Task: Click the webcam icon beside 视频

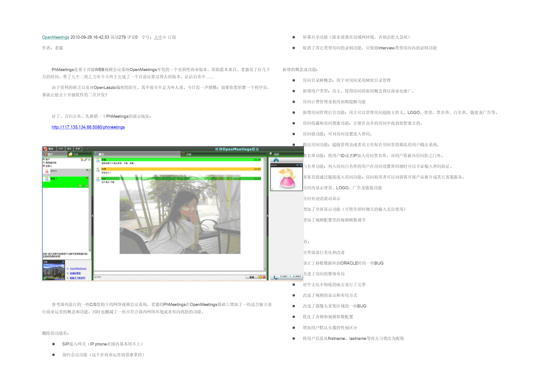Action: point(271,154)
